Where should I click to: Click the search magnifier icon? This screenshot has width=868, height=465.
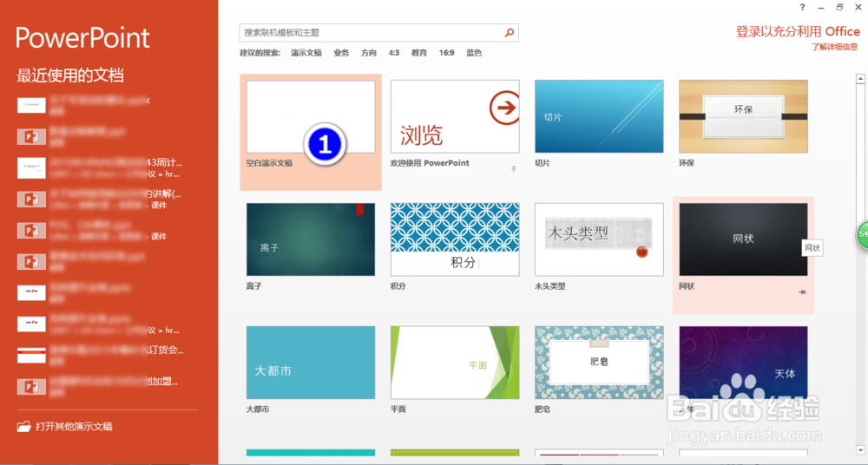(x=510, y=33)
